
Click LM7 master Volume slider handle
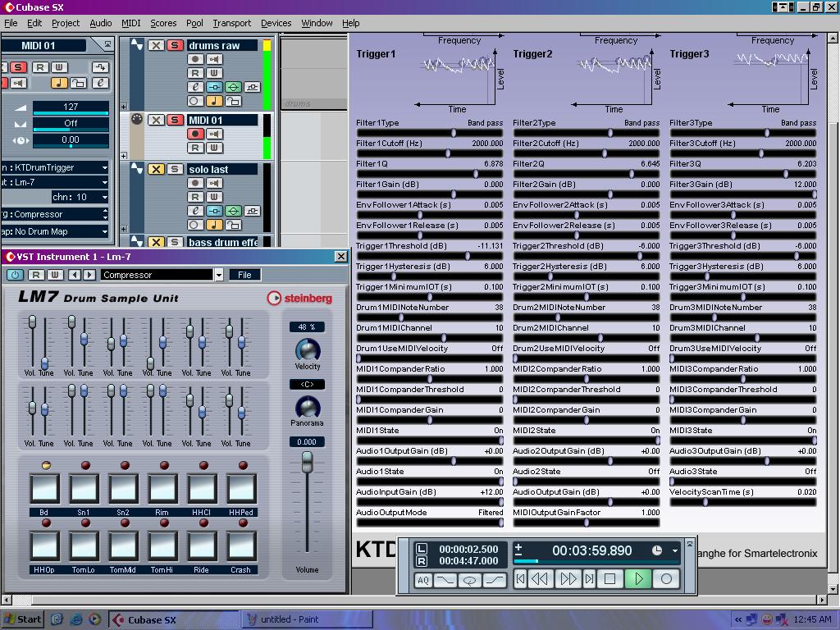[307, 463]
